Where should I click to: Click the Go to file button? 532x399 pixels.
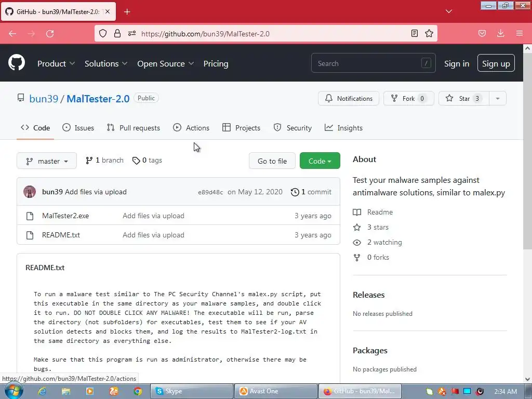coord(272,161)
